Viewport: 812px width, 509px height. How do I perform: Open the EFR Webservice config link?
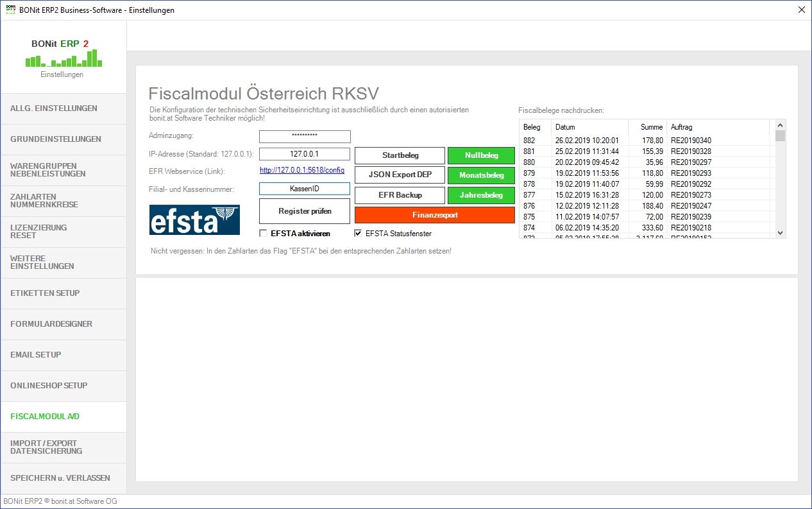pyautogui.click(x=302, y=171)
